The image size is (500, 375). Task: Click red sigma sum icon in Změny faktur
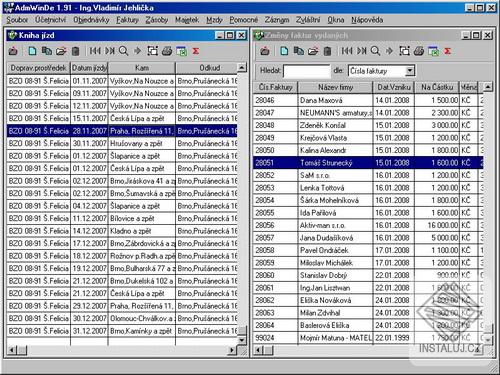pos(448,51)
